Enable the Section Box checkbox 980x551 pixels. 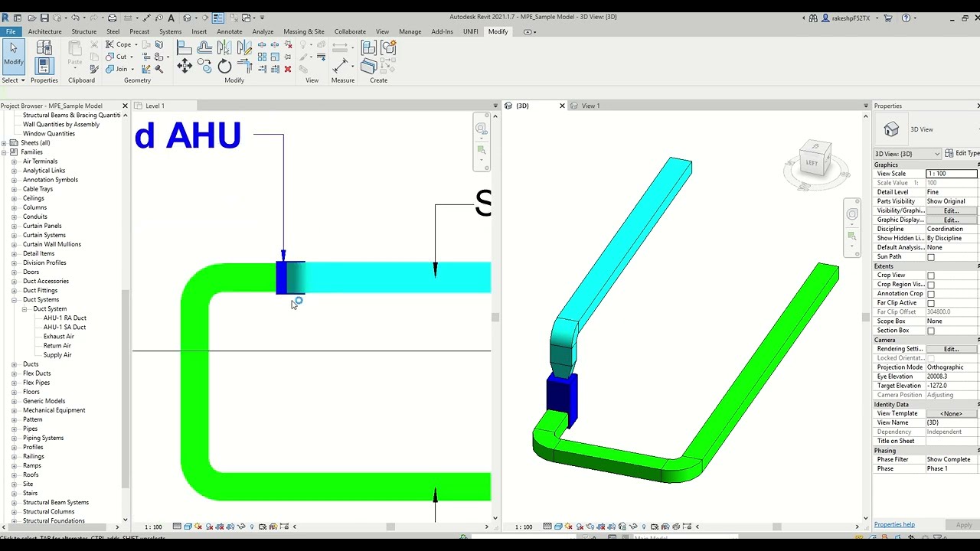[x=931, y=331]
